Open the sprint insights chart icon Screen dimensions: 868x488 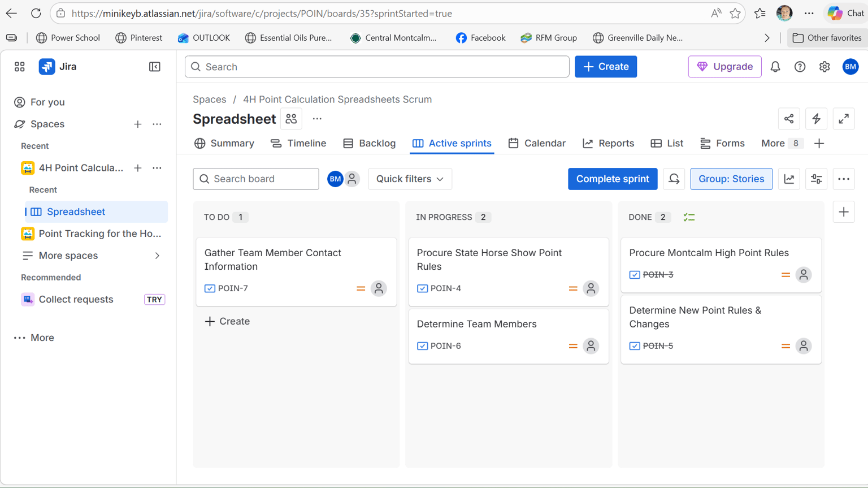click(x=789, y=179)
